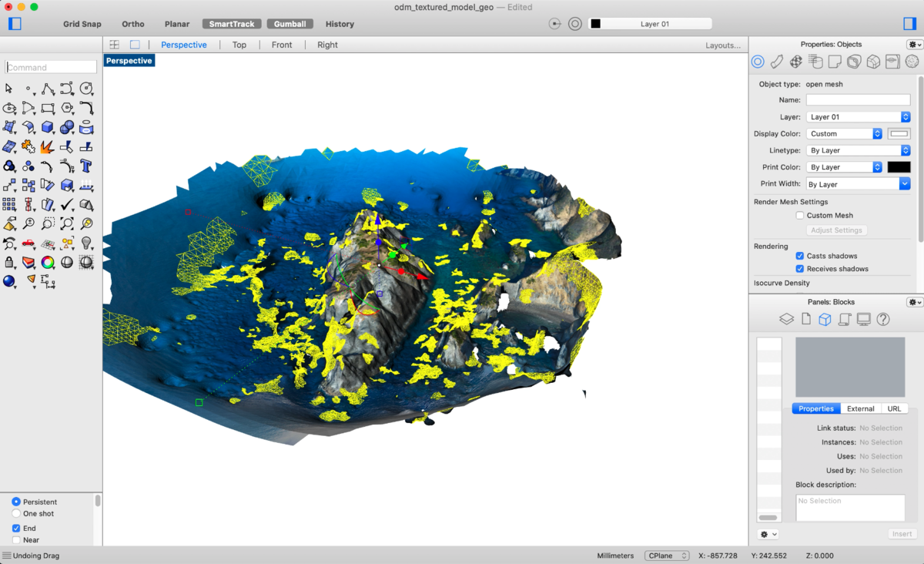
Task: Toggle Ortho mode
Action: point(133,24)
